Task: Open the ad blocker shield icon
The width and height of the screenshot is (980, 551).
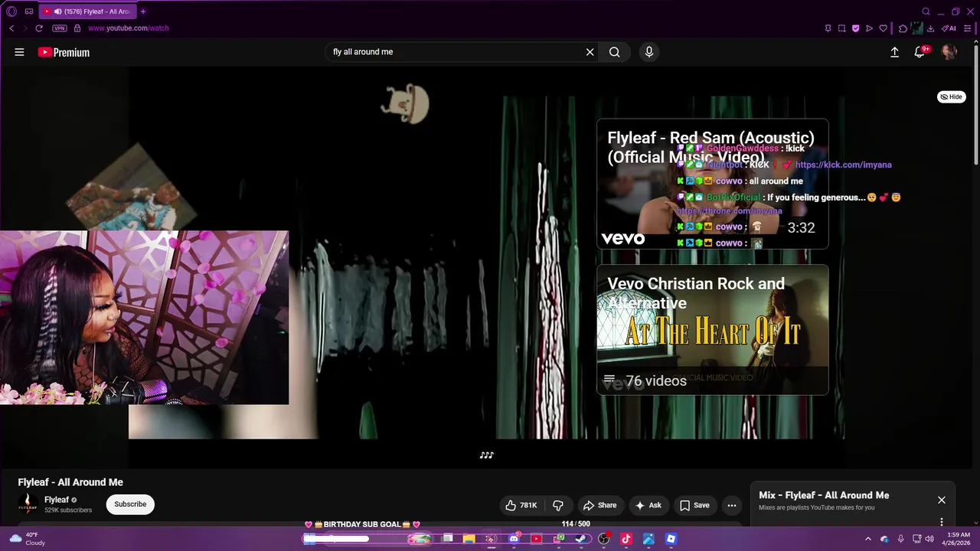Action: coord(855,28)
